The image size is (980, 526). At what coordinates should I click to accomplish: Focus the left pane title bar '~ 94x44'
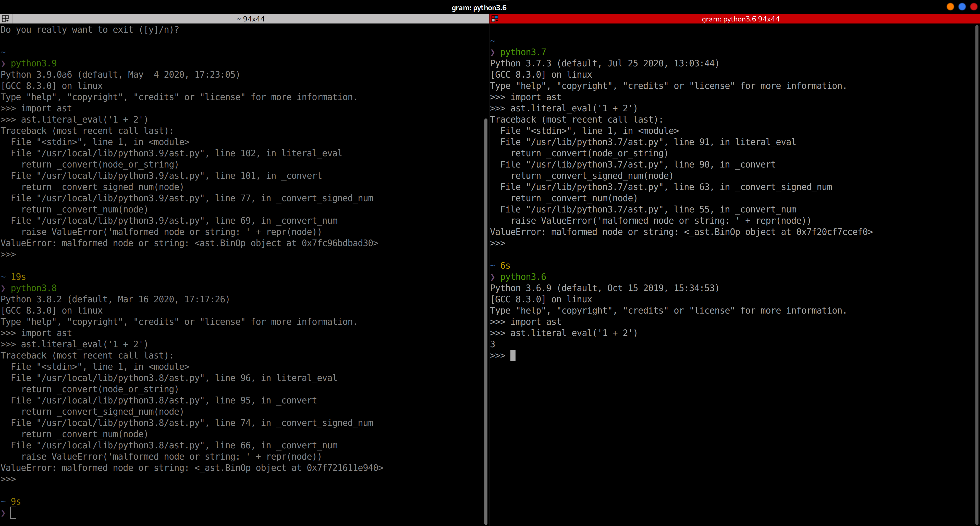pos(250,19)
